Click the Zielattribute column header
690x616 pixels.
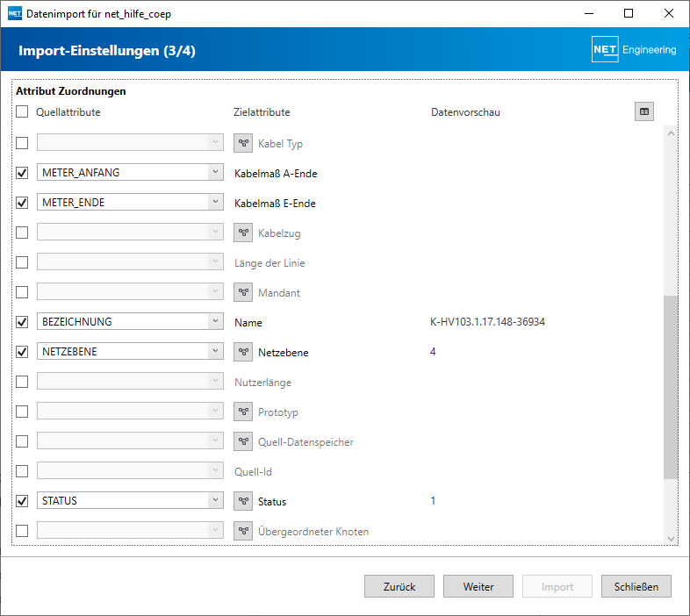point(262,112)
